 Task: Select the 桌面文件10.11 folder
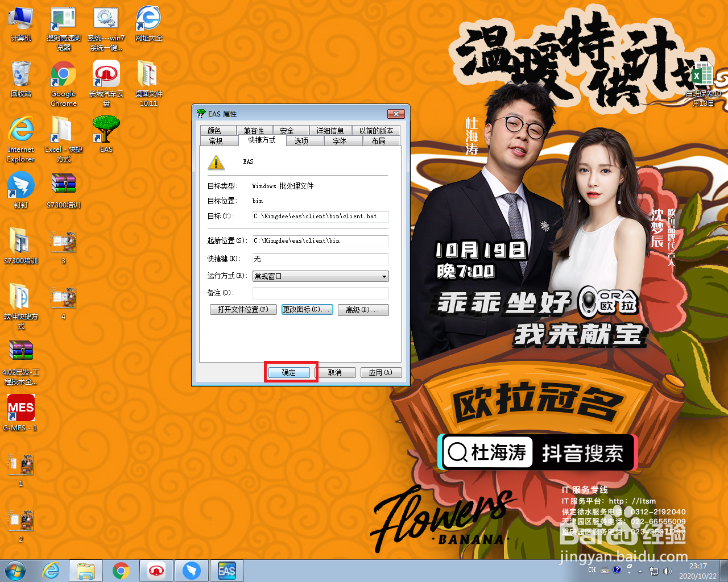[148, 84]
